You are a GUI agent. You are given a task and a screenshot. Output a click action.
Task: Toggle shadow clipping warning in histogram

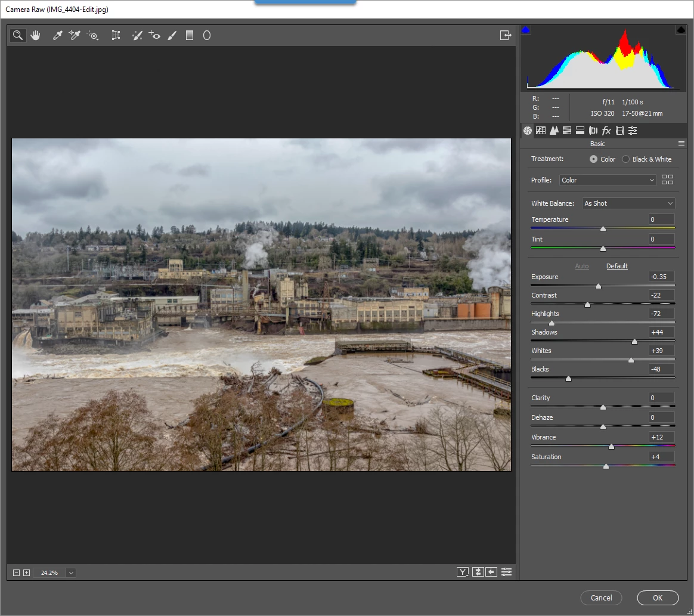[525, 30]
